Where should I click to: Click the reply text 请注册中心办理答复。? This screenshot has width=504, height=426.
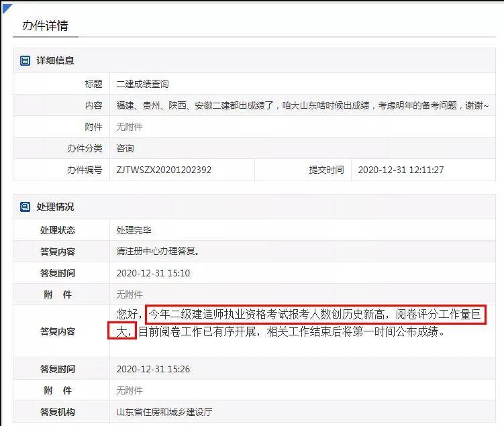click(x=158, y=251)
